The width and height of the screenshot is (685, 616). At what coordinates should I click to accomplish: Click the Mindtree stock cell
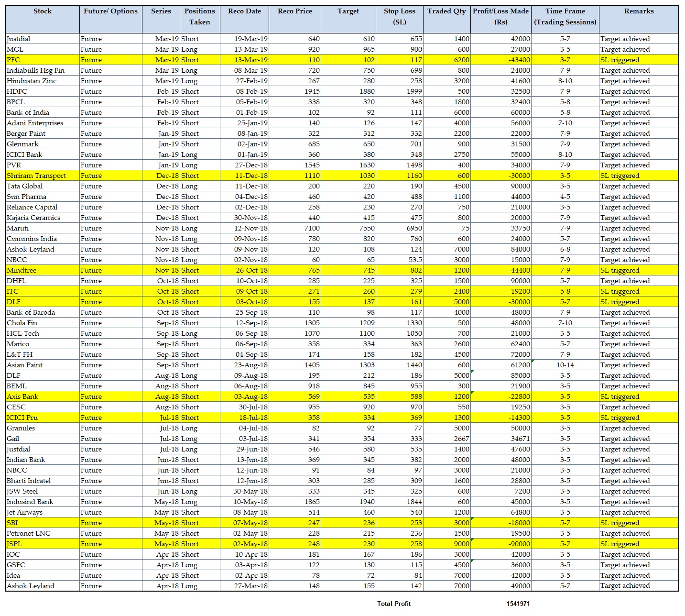pos(43,270)
